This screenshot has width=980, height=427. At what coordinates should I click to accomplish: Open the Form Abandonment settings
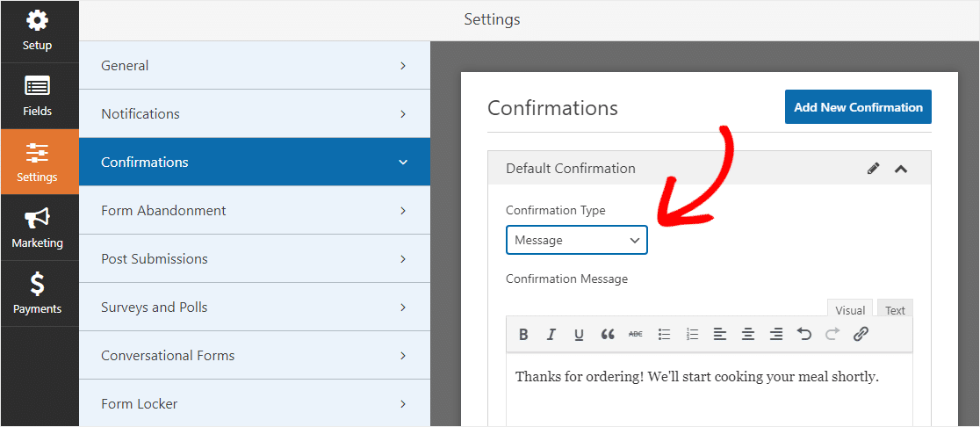coord(255,211)
